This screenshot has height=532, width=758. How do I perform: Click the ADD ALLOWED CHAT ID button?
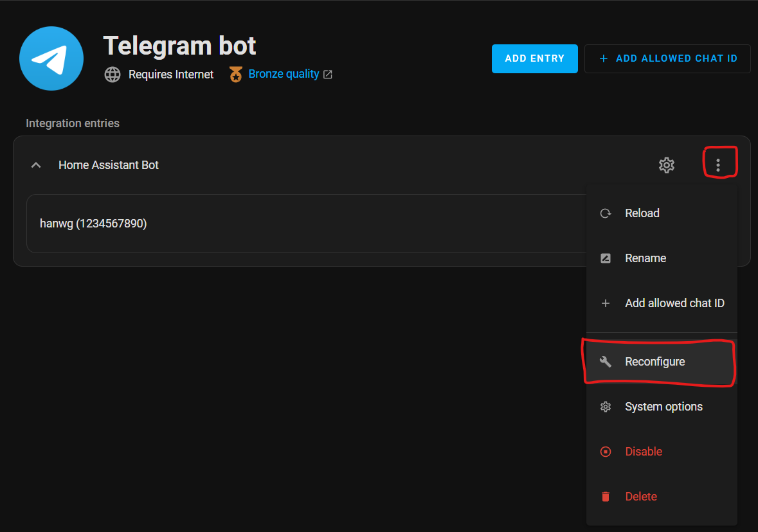667,58
